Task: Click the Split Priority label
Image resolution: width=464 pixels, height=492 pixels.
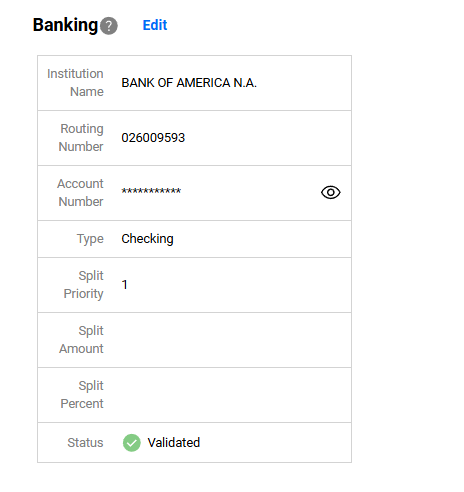Action: click(x=84, y=285)
